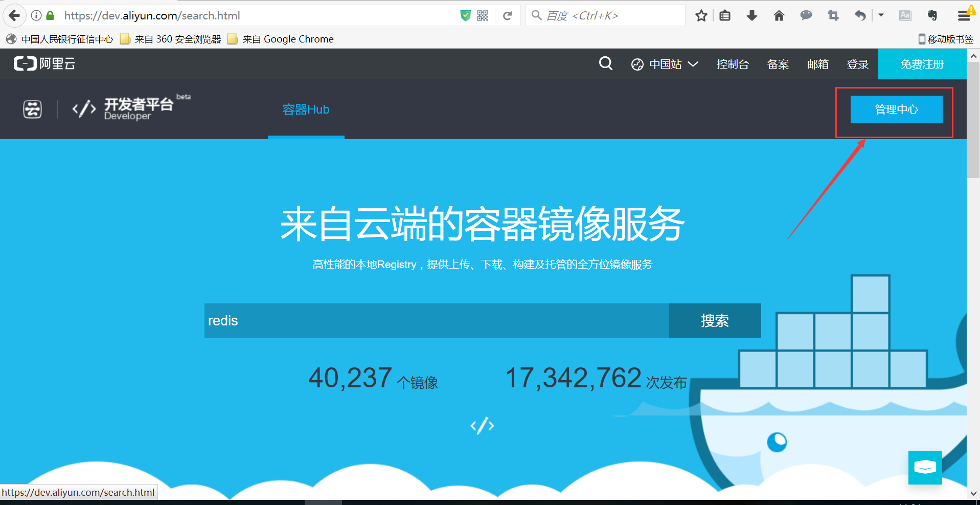Click the green shield icon in address bar

click(465, 15)
